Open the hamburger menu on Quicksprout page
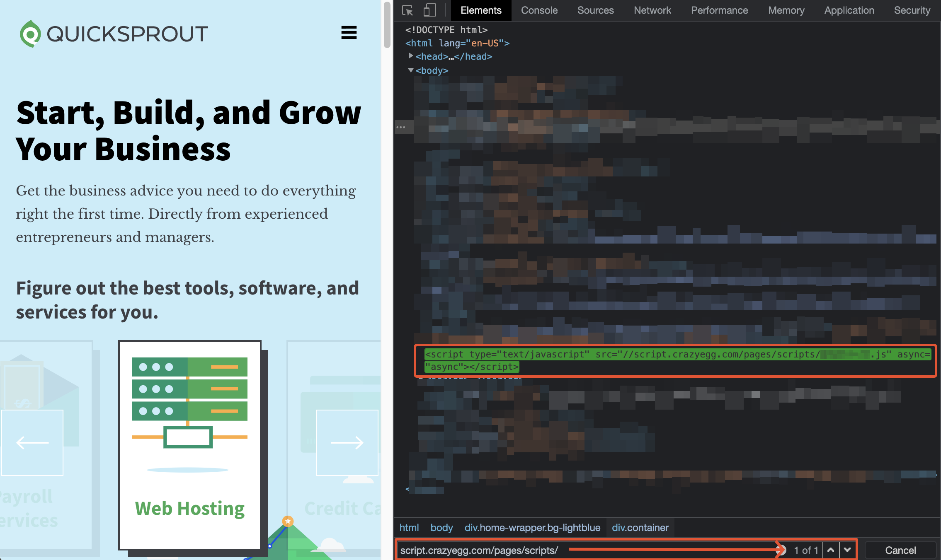Image resolution: width=941 pixels, height=560 pixels. click(x=349, y=32)
